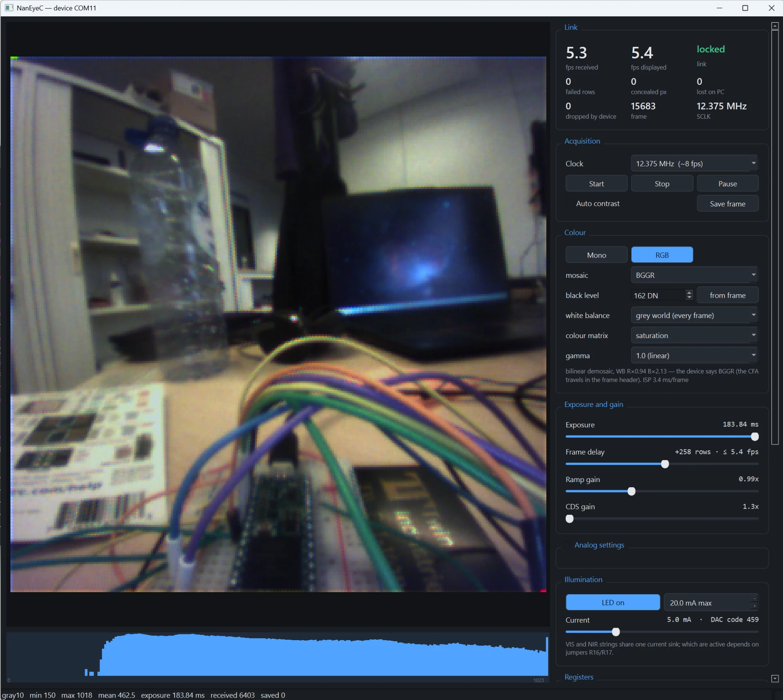Click the '12.375 MHz' SCLK value
The width and height of the screenshot is (783, 700).
721,106
